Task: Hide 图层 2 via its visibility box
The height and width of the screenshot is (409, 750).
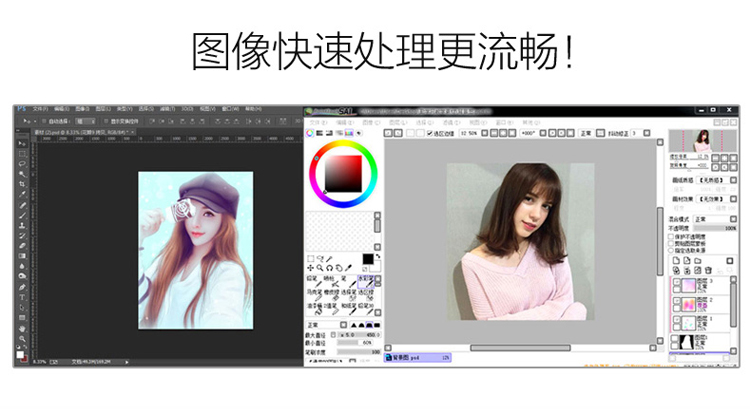Action: (x=676, y=300)
